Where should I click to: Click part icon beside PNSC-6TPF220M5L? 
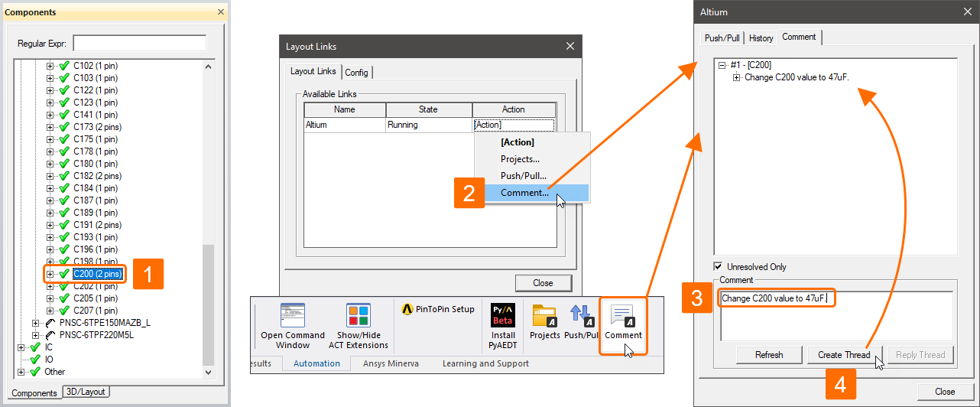(x=50, y=335)
